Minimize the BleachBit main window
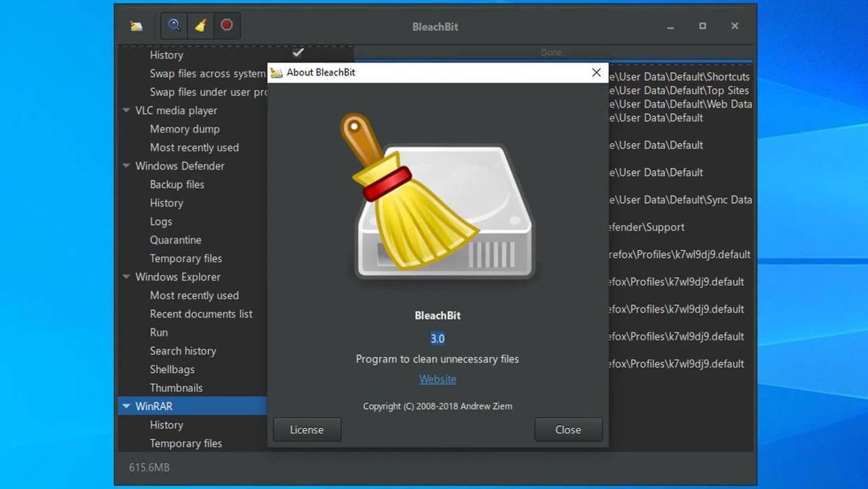868x489 pixels. coord(670,26)
